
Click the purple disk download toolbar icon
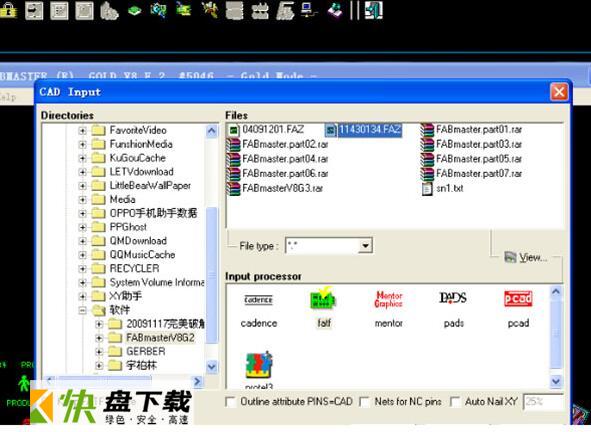click(x=335, y=10)
